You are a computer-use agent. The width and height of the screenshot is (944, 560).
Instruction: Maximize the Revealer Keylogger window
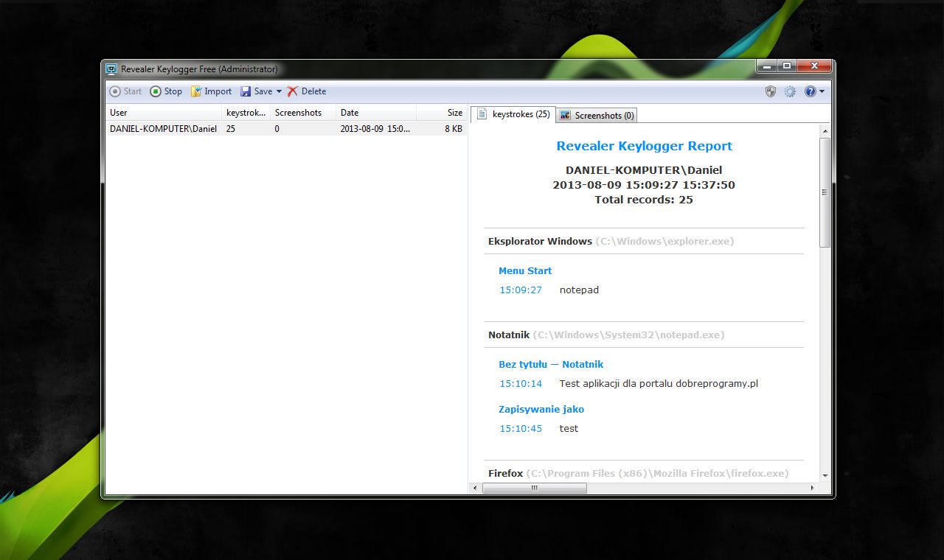[x=787, y=66]
